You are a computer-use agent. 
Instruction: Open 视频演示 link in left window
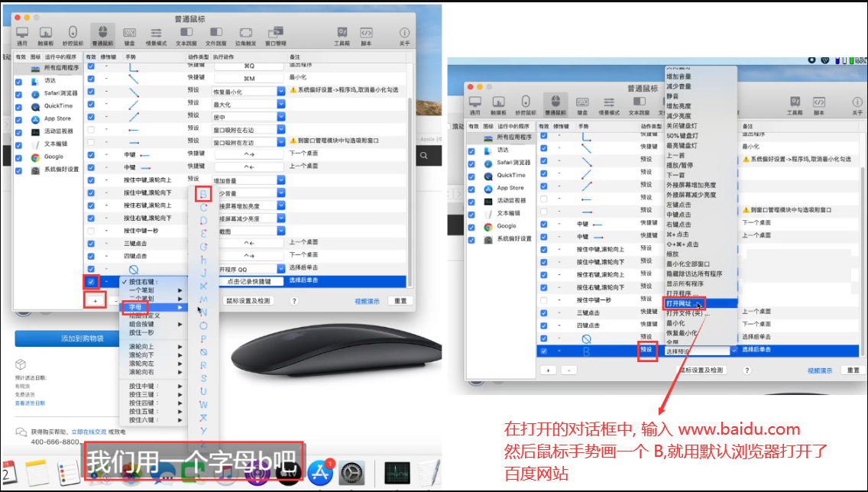click(x=367, y=302)
